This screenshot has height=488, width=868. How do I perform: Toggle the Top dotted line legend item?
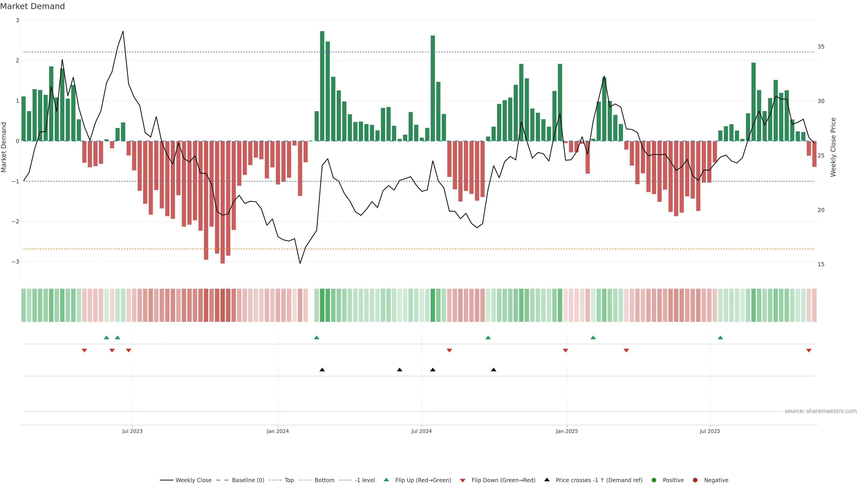pyautogui.click(x=289, y=480)
